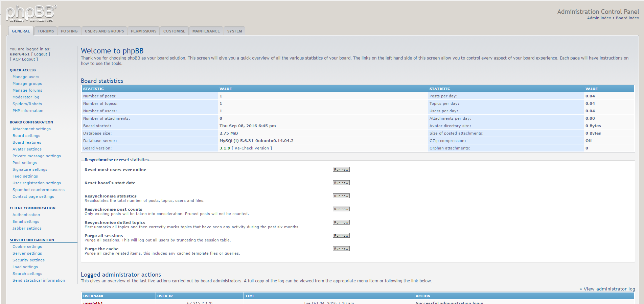644x304 pixels.
Task: Switch to the Forums tab
Action: click(x=46, y=31)
